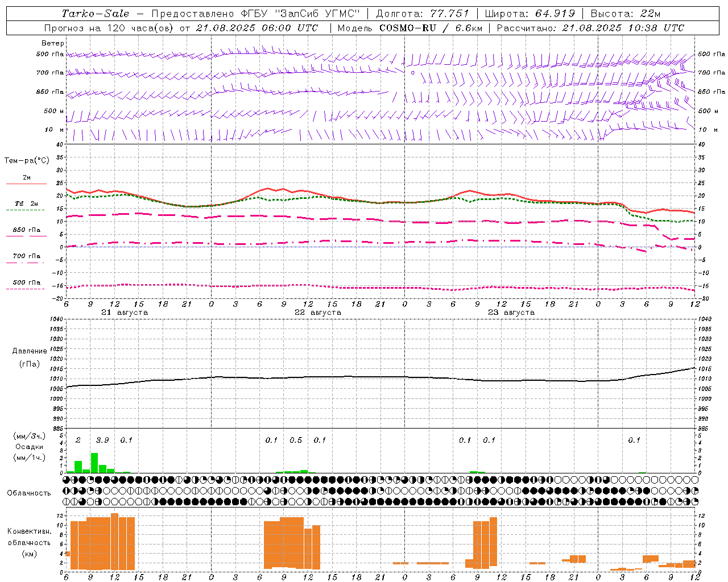728x582 pixels.
Task: Click the Высота: 22м header value
Action: click(626, 14)
